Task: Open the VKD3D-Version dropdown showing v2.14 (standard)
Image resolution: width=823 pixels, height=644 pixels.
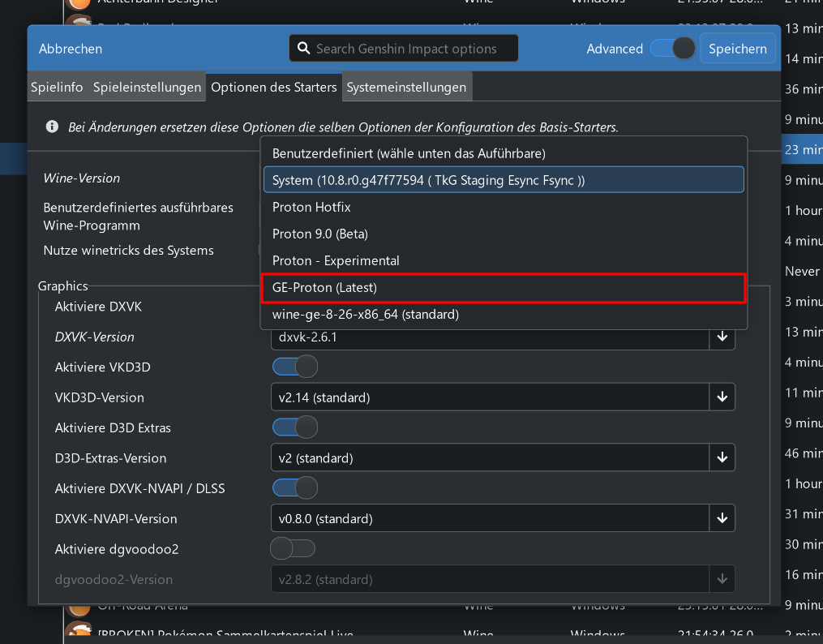Action: point(502,397)
